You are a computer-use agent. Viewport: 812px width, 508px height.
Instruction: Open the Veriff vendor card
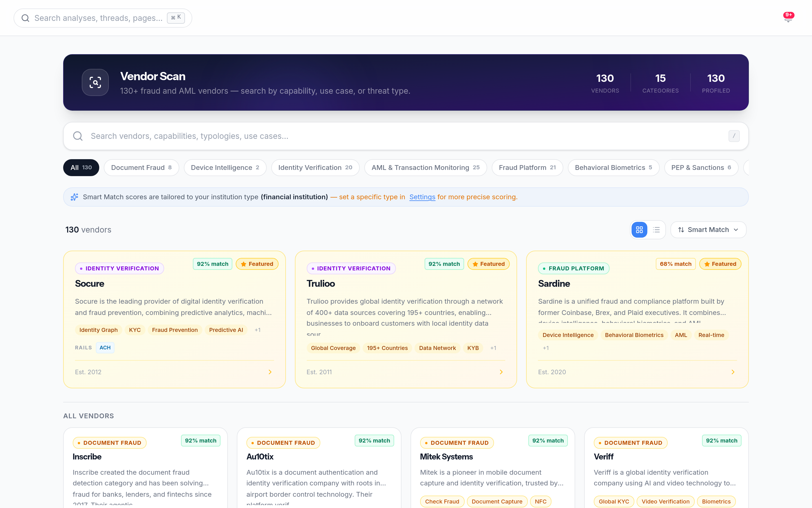tap(667, 468)
